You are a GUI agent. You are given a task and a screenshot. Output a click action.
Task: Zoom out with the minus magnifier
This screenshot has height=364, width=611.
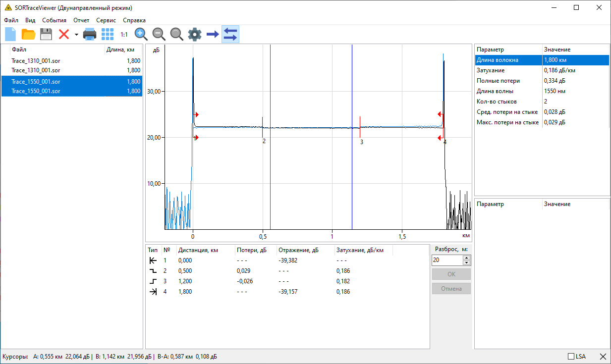(x=159, y=34)
